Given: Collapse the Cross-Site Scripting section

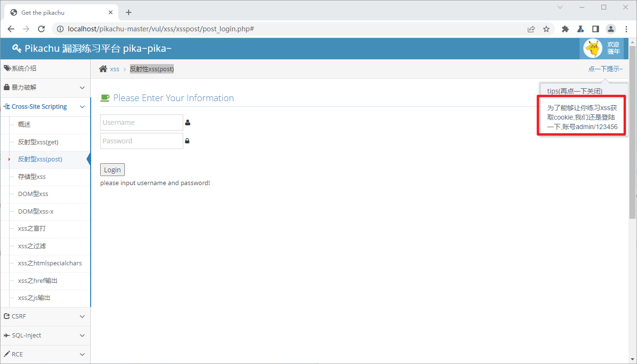Looking at the screenshot, I should pos(45,107).
